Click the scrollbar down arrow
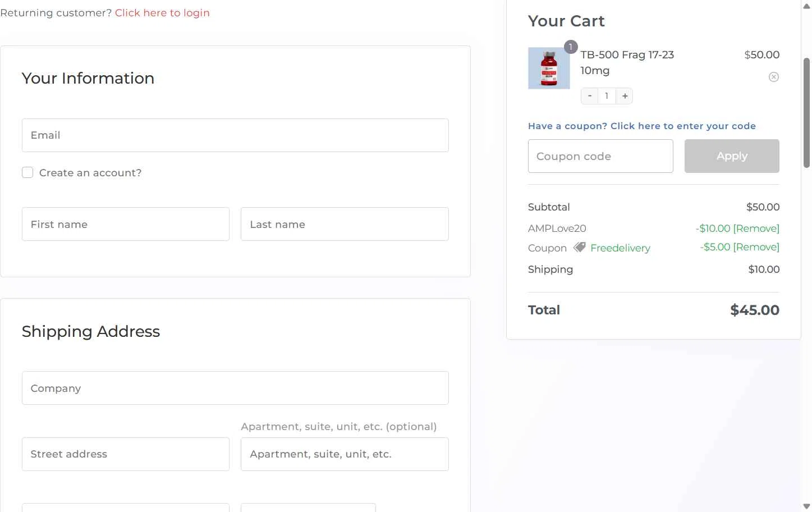The image size is (812, 512). point(806,506)
